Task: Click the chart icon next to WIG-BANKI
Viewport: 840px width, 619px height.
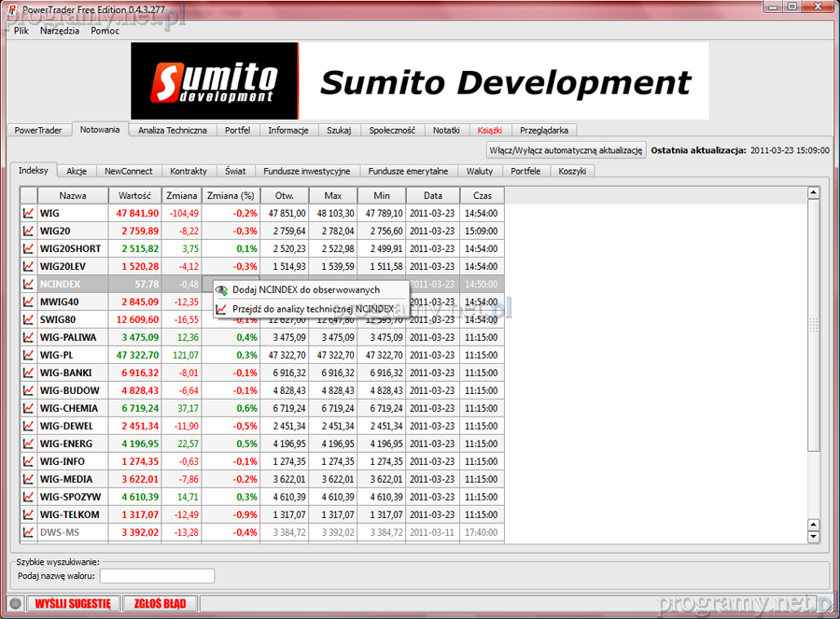Action: [x=29, y=373]
